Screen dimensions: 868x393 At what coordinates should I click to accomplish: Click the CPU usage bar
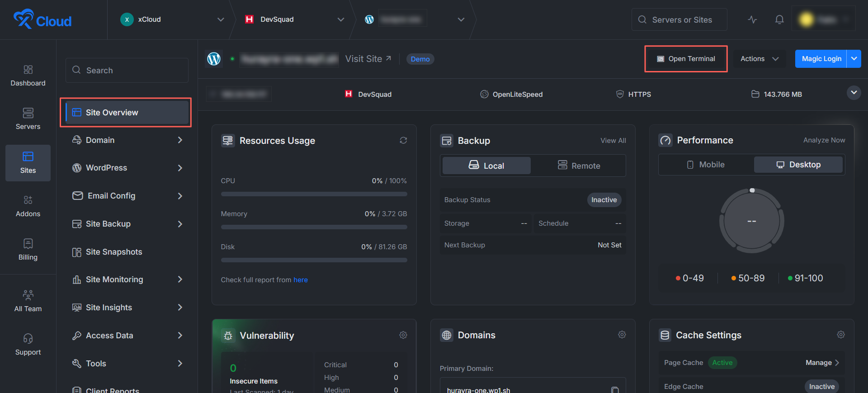pos(314,194)
